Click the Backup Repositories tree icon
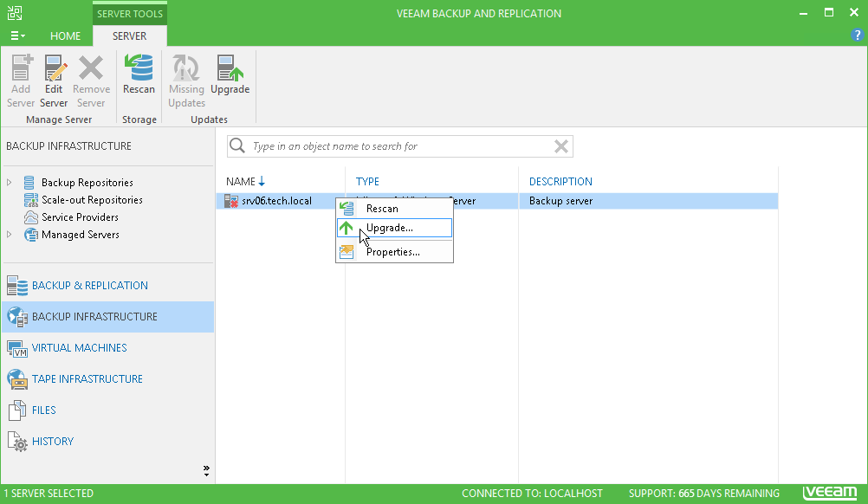The height and width of the screenshot is (504, 868). tap(29, 183)
